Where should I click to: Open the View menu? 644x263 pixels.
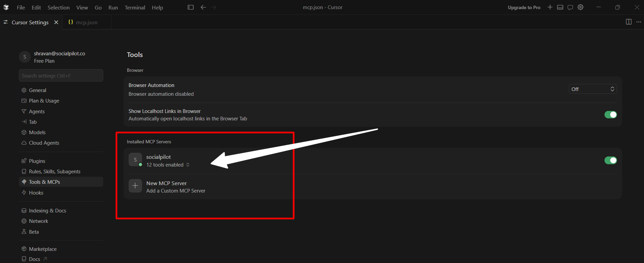82,7
